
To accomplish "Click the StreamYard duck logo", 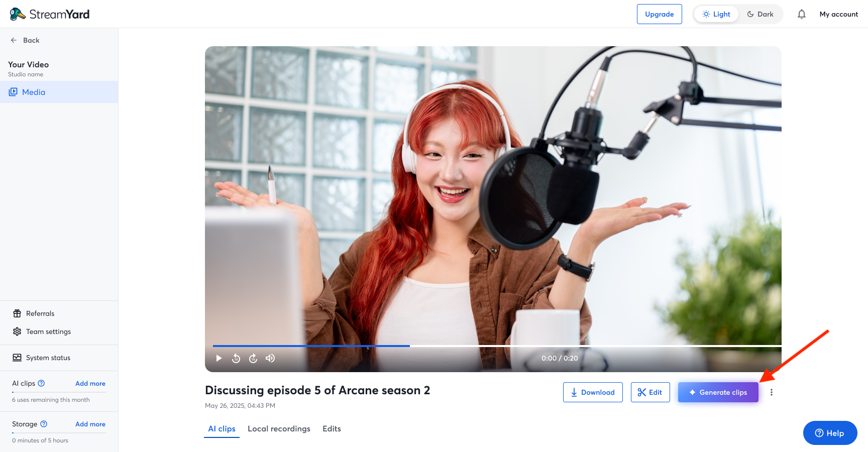I will click(18, 14).
